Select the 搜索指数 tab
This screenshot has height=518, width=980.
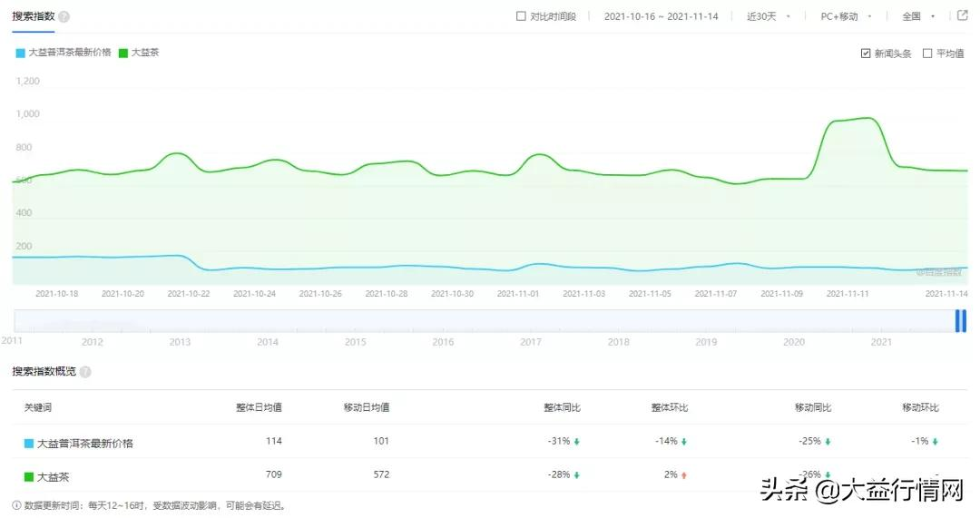click(x=34, y=16)
